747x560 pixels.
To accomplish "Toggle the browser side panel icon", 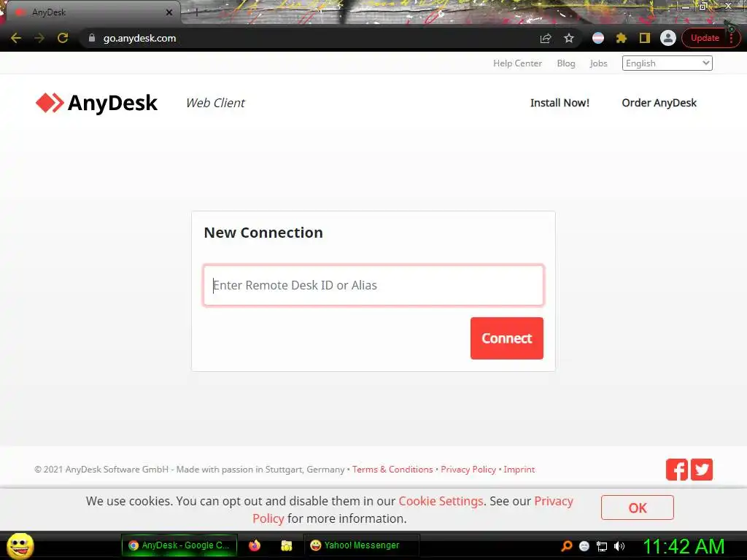I will 645,38.
